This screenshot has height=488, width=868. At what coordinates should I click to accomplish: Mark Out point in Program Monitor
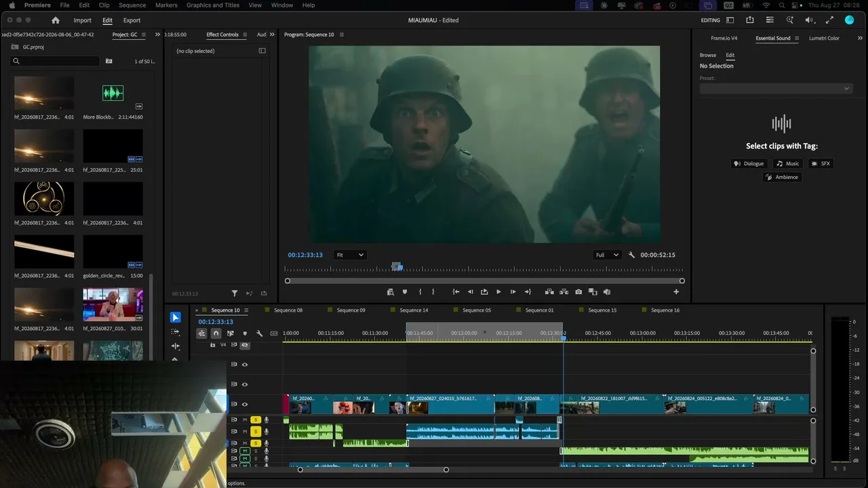(433, 292)
